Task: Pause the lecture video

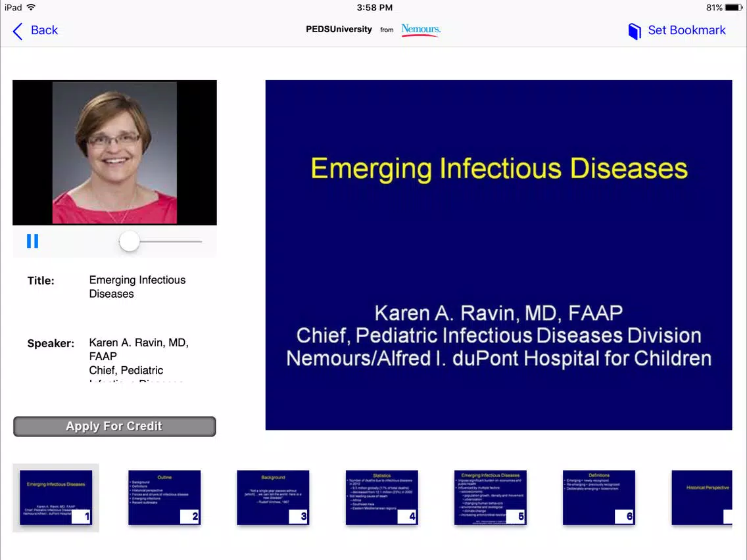Action: 32,241
